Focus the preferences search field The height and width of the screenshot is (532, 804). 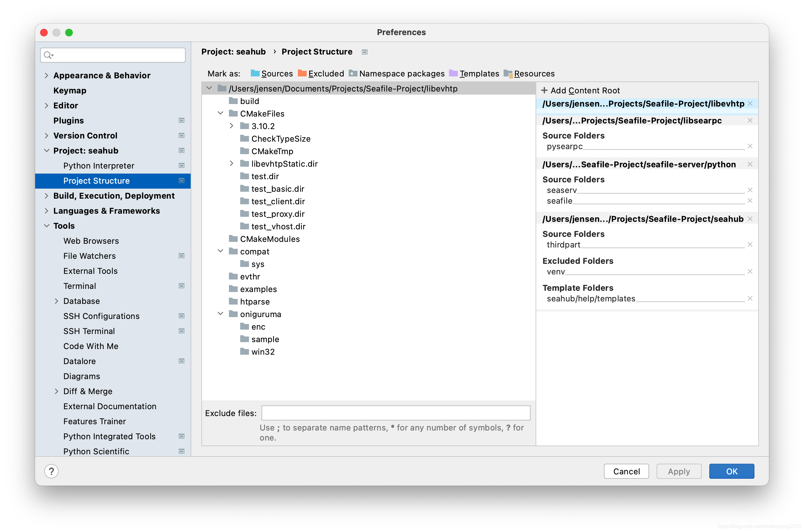113,55
